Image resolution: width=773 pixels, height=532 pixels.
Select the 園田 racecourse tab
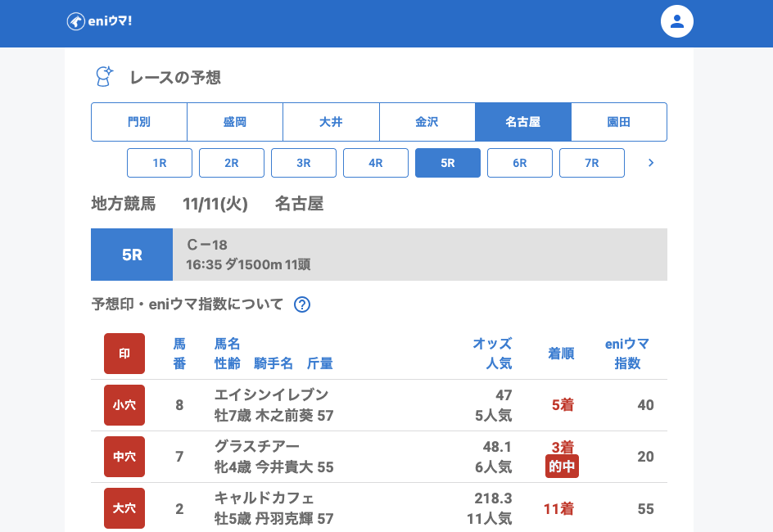pyautogui.click(x=619, y=122)
